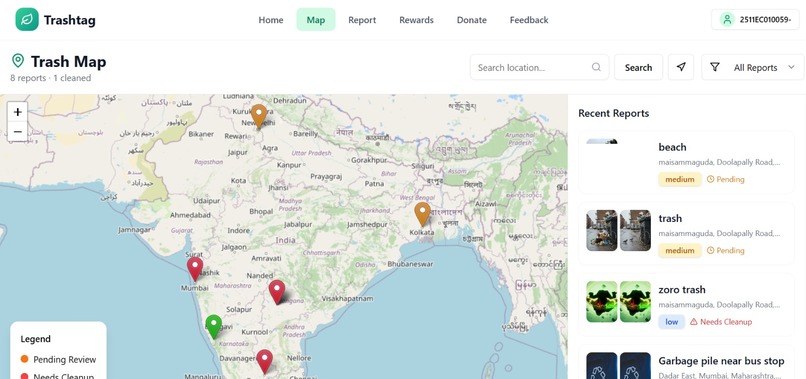
Task: Click the magnifier icon in search box
Action: pos(596,67)
